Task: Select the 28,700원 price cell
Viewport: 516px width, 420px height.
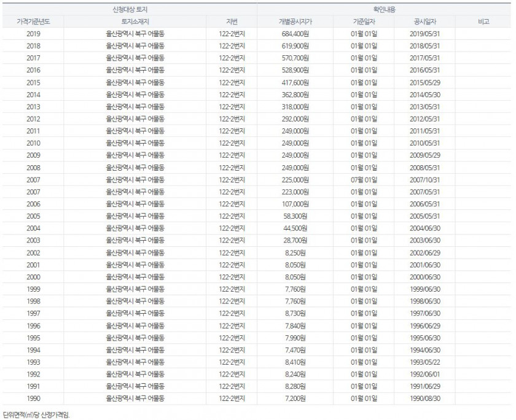Action: [x=295, y=241]
